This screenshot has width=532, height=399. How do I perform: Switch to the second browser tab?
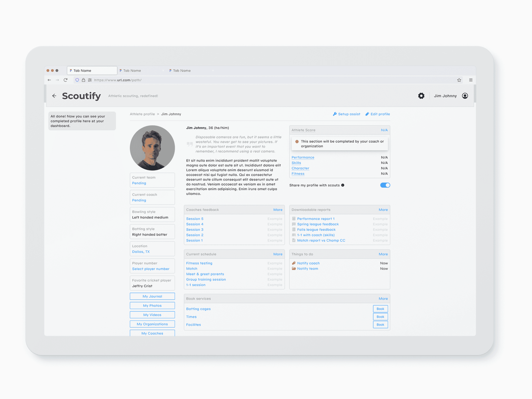click(133, 70)
